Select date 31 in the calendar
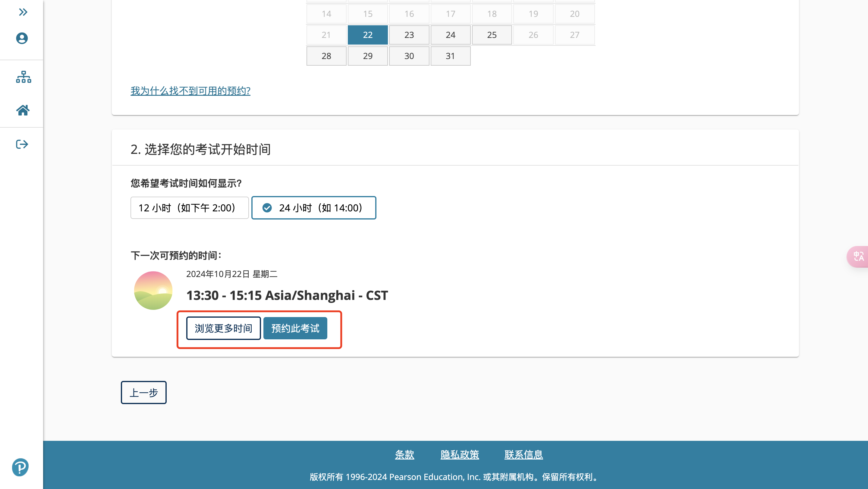Viewport: 868px width, 489px height. click(451, 56)
